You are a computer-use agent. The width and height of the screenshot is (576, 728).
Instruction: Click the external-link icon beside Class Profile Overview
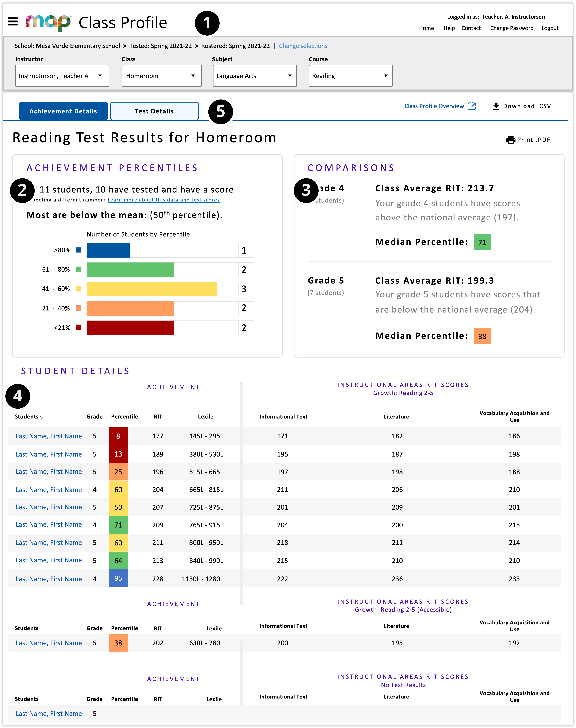pos(472,106)
